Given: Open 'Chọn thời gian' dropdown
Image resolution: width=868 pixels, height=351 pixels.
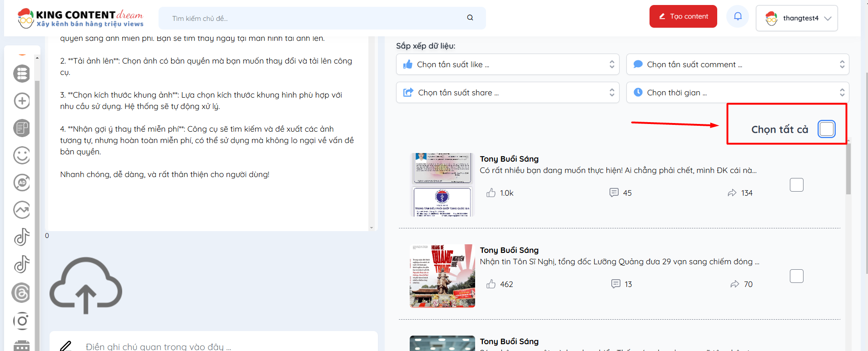Looking at the screenshot, I should [x=737, y=93].
